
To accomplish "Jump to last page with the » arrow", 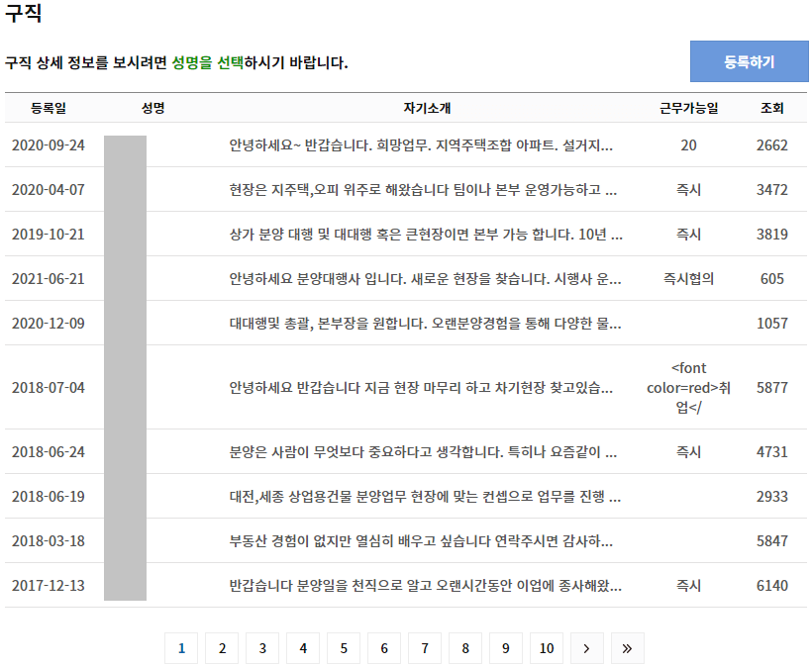I will coord(627,648).
